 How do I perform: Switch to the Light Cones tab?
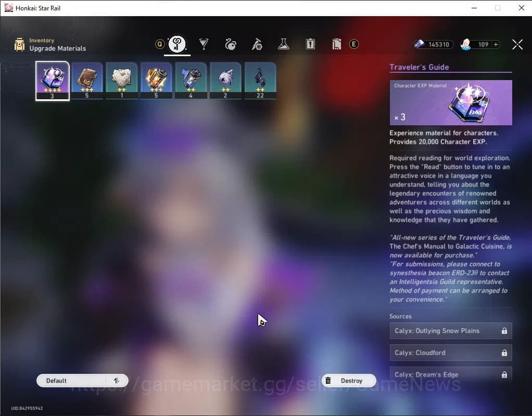pos(231,44)
